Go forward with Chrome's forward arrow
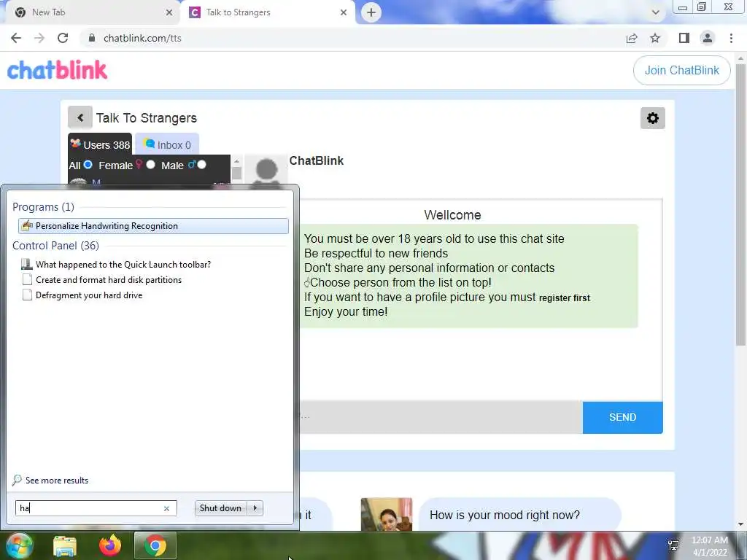The height and width of the screenshot is (560, 747). click(39, 38)
